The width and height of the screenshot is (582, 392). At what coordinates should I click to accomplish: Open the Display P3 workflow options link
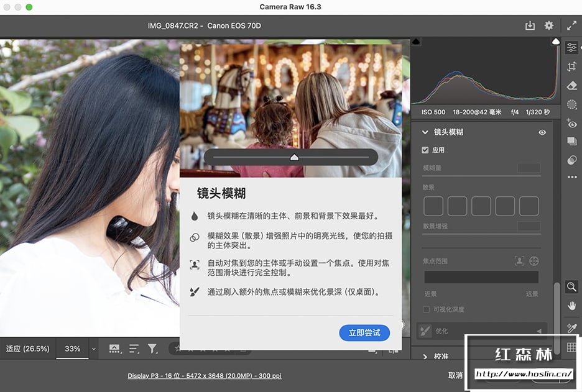coord(205,376)
